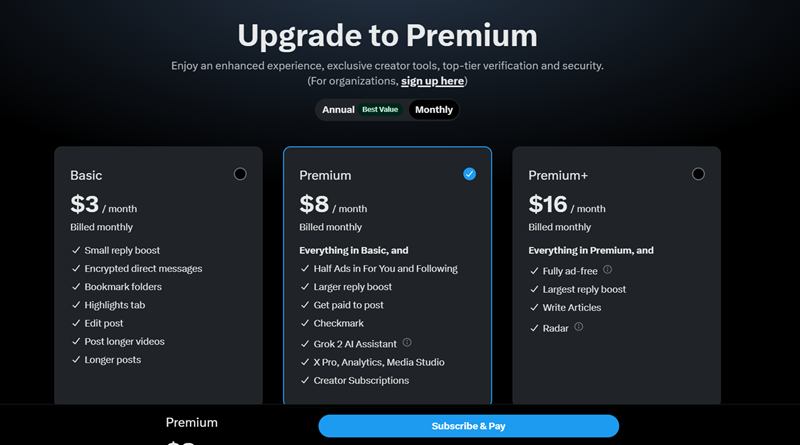
Task: Click the Premium card's Checkmark feature
Action: coord(338,324)
